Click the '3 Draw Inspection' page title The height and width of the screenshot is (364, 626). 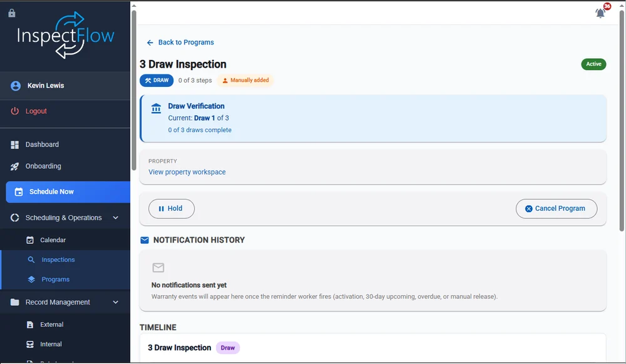click(x=183, y=64)
